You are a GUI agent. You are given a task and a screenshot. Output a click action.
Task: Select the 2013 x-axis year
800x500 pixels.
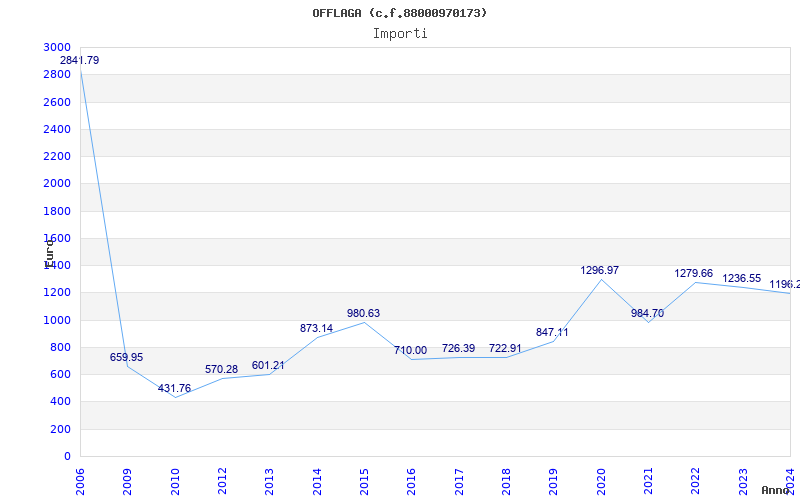pos(269,481)
